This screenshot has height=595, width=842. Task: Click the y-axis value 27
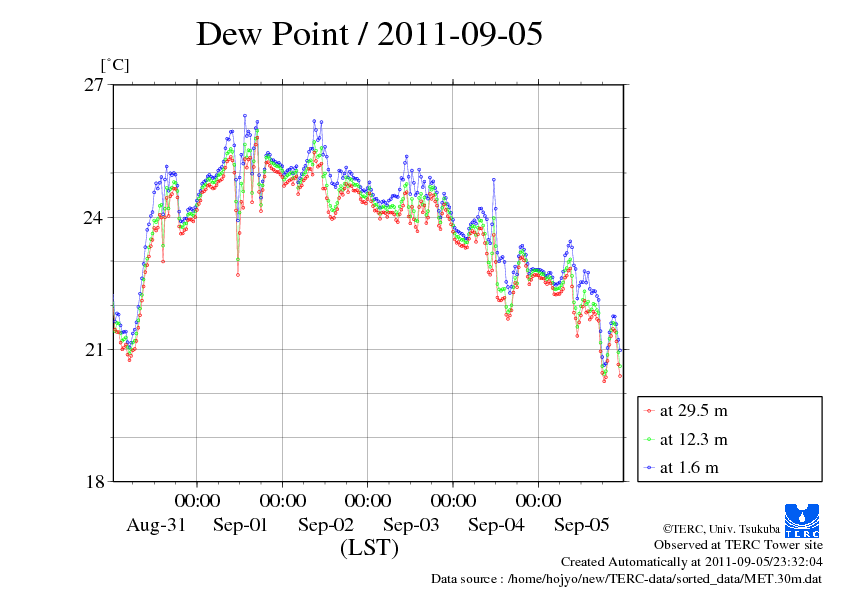(94, 85)
